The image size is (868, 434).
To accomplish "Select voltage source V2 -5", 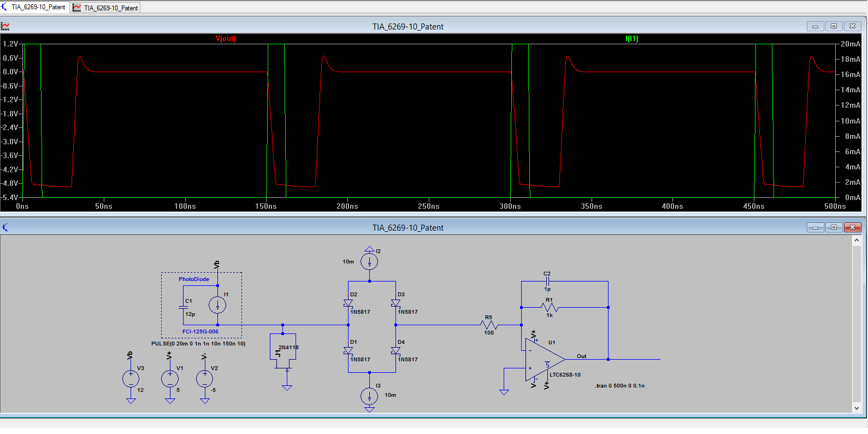I will pyautogui.click(x=205, y=379).
